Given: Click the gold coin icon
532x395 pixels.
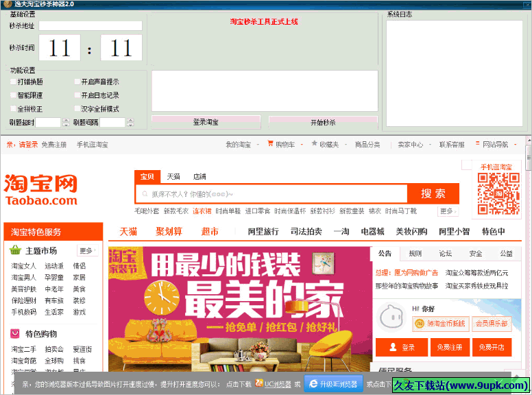Looking at the screenshot, I should [x=420, y=324].
